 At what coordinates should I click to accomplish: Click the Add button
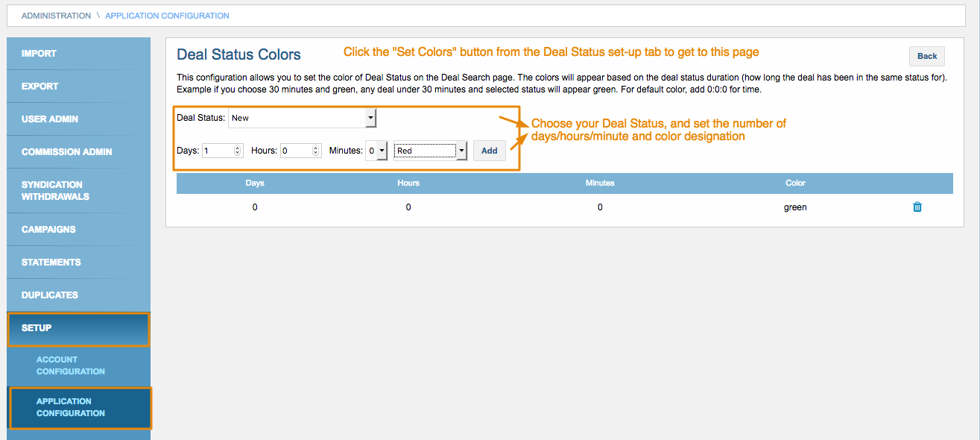point(490,151)
